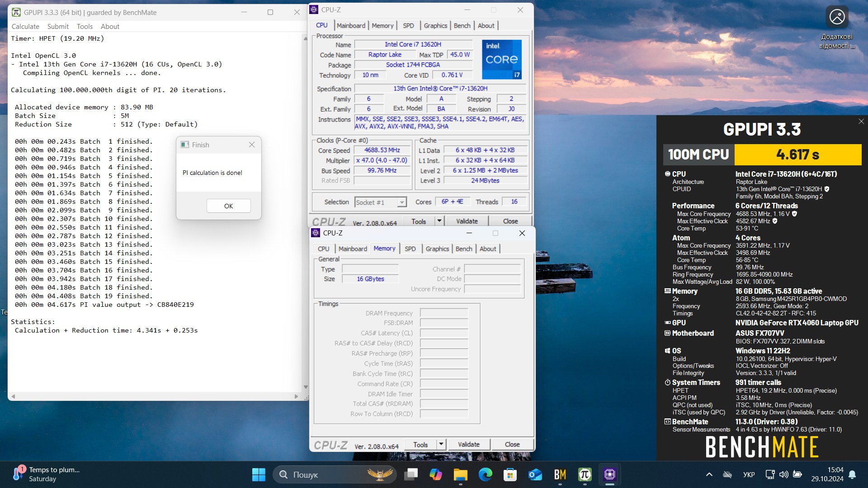
Task: Click the Пошук taskbar search box
Action: [x=335, y=474]
